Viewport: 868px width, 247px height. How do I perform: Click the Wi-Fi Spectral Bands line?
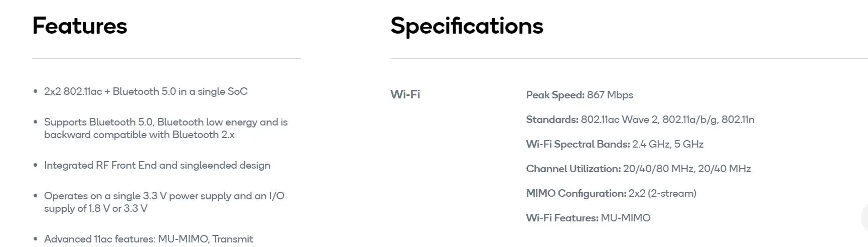coord(615,144)
